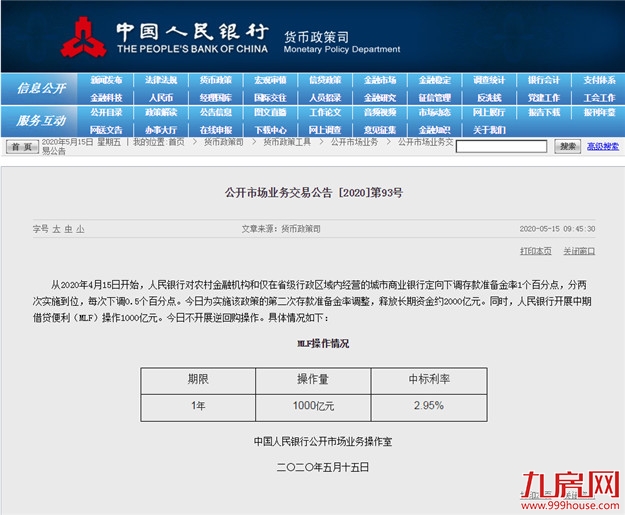Open the 调查统计 menu item

tap(489, 80)
